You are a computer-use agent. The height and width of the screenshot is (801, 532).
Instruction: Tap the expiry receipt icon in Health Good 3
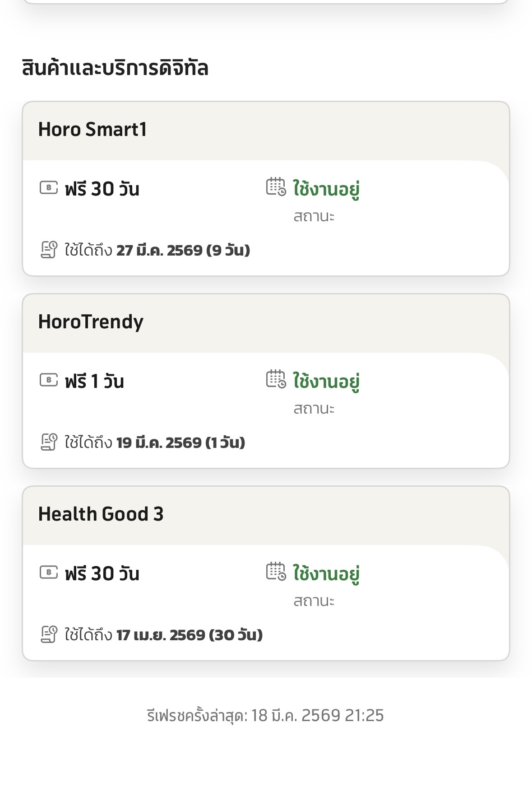(x=49, y=634)
